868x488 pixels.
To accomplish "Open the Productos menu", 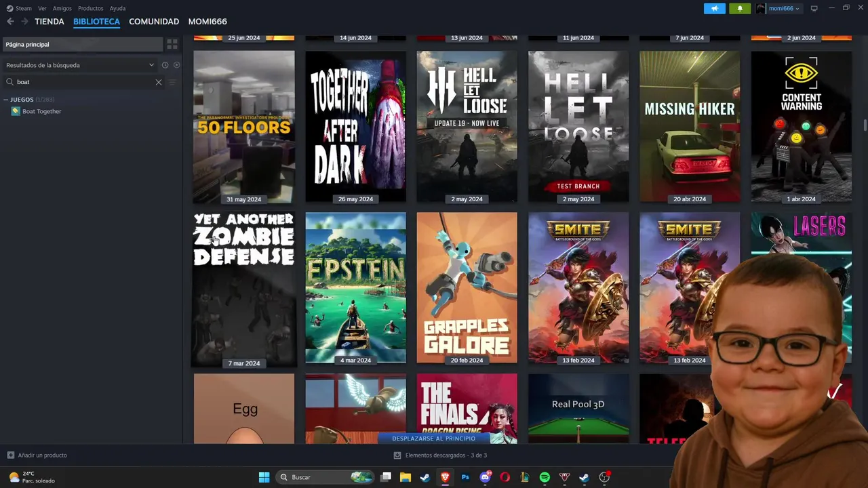I will [91, 8].
